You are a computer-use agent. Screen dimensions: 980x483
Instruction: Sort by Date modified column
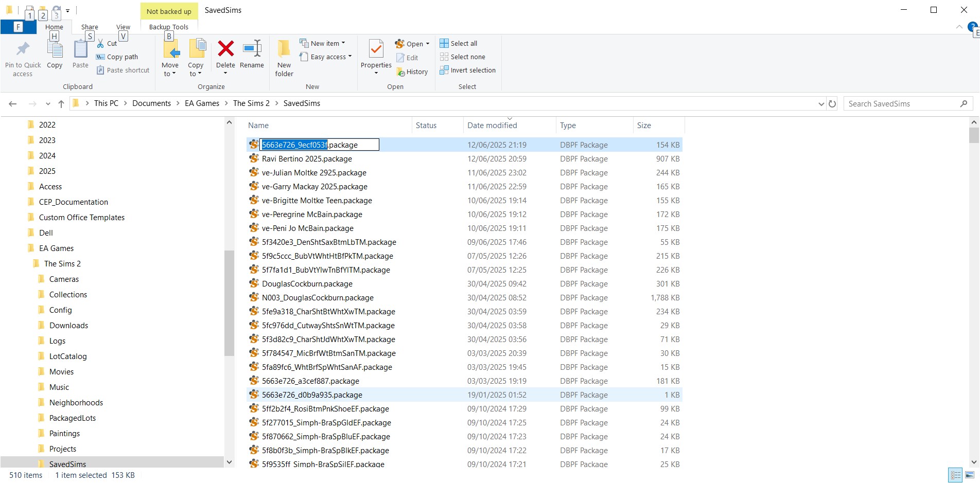(510, 126)
